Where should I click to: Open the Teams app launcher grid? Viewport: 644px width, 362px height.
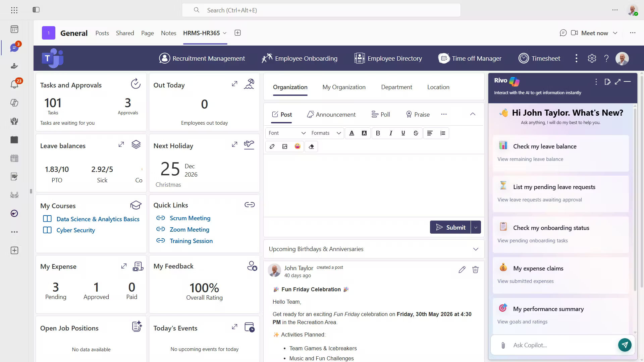coord(14,10)
